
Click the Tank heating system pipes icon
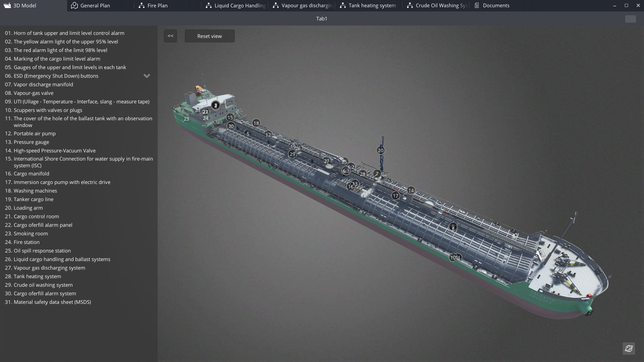(343, 5)
